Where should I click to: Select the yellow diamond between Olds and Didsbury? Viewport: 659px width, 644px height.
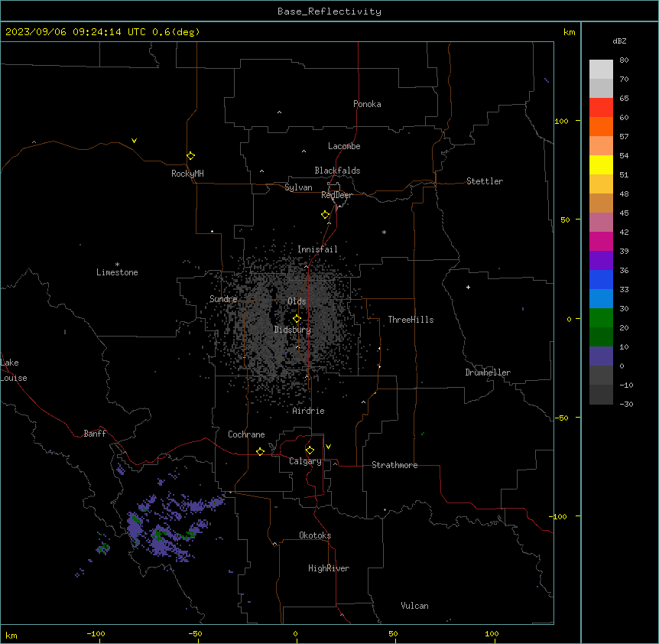pyautogui.click(x=297, y=319)
